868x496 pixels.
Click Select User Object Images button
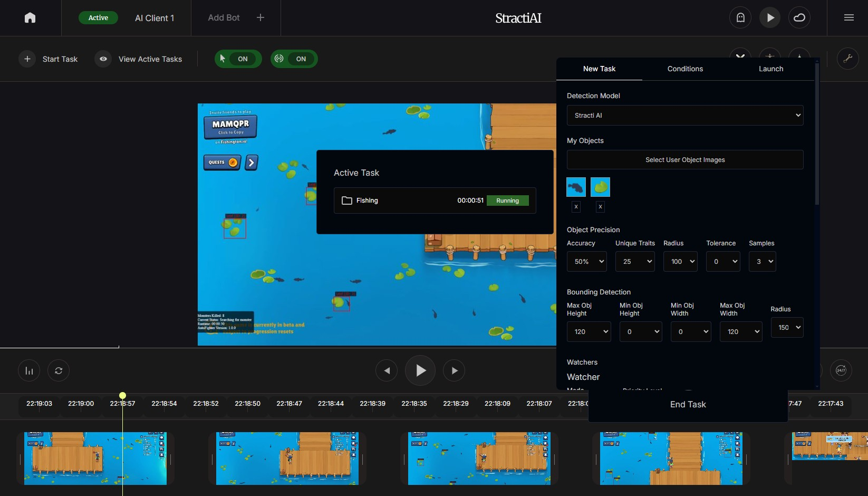(x=685, y=159)
